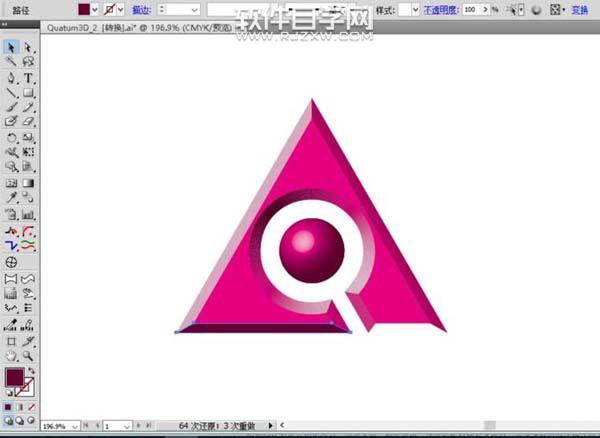600x438 pixels.
Task: Choose the Symbol Sprayer tool
Action: tap(11, 214)
